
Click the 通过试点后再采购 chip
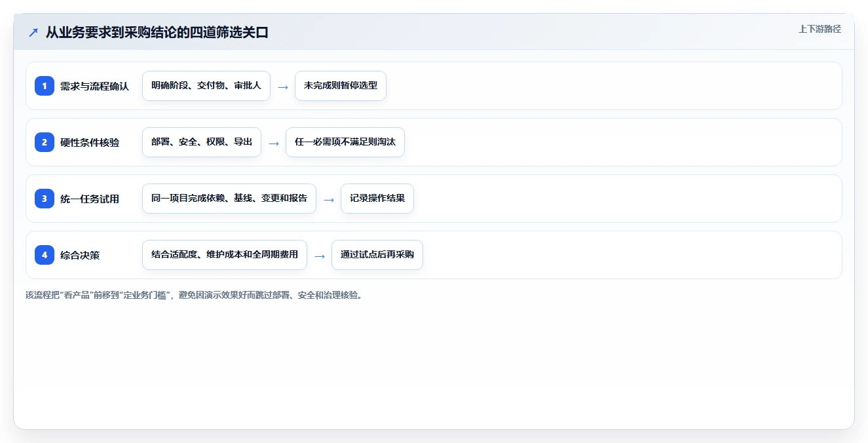[377, 255]
